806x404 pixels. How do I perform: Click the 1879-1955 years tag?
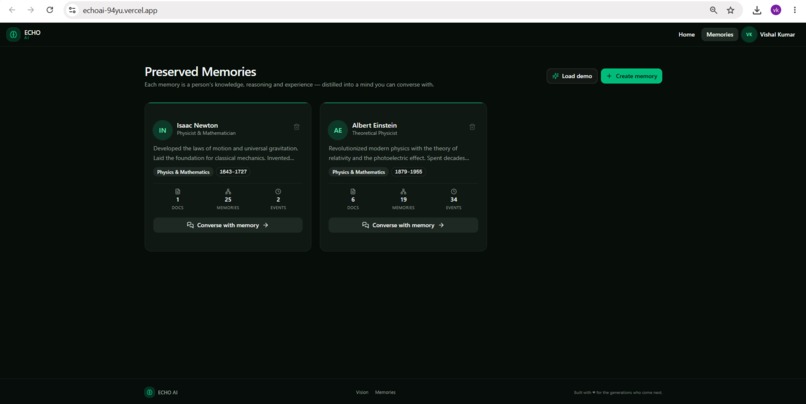point(408,172)
